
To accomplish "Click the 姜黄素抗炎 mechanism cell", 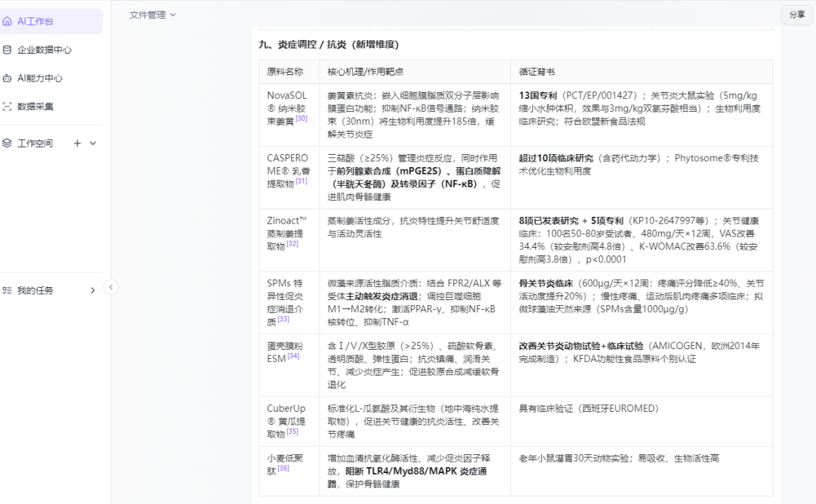I will click(x=415, y=115).
